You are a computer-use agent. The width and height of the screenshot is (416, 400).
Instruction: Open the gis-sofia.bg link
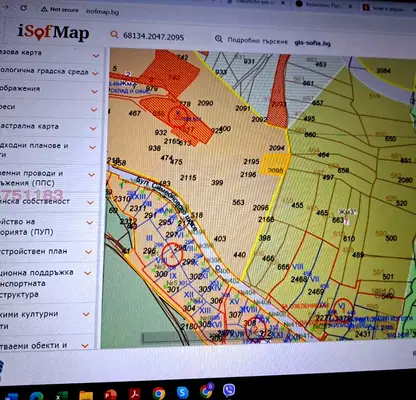[312, 43]
